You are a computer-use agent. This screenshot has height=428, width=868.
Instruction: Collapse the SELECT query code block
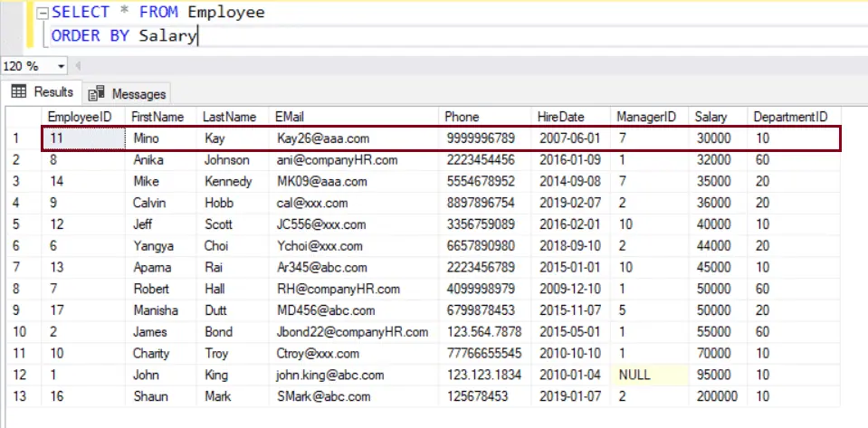[42, 13]
